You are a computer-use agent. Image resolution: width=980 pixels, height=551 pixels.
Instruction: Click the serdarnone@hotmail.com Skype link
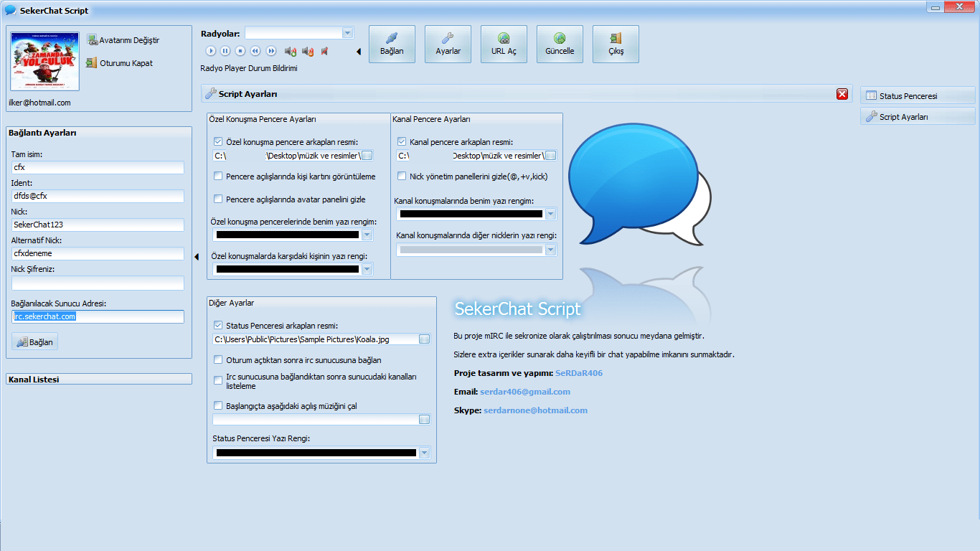(535, 410)
